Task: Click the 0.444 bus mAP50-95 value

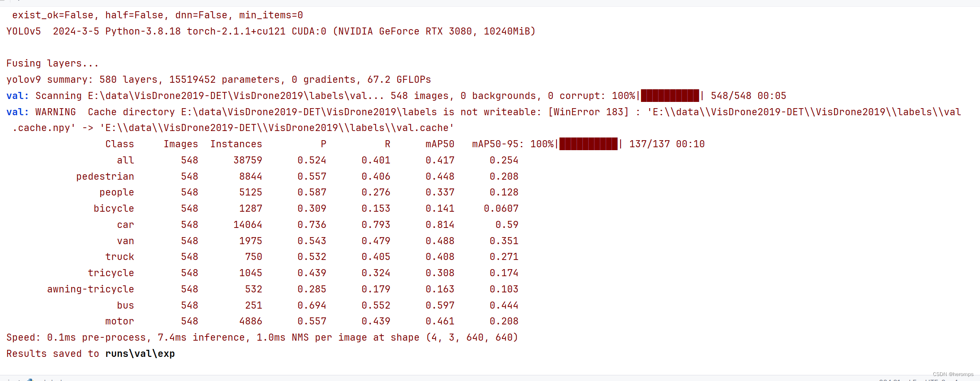Action: [504, 305]
